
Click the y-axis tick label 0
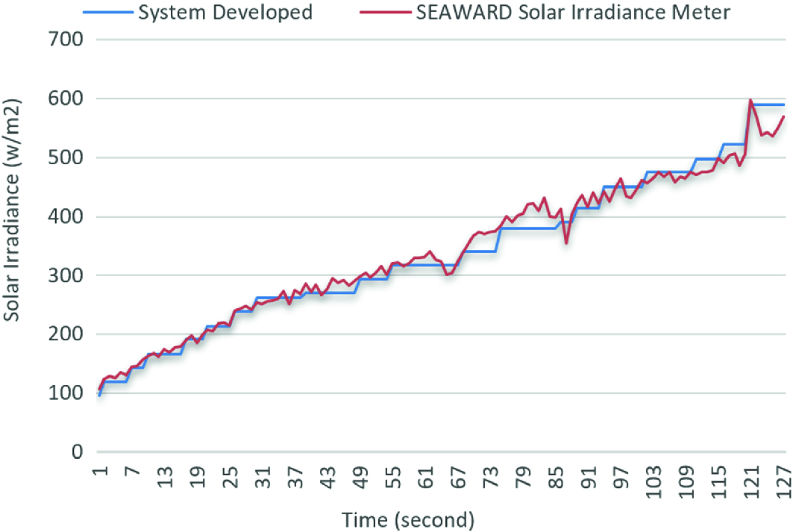click(x=77, y=452)
